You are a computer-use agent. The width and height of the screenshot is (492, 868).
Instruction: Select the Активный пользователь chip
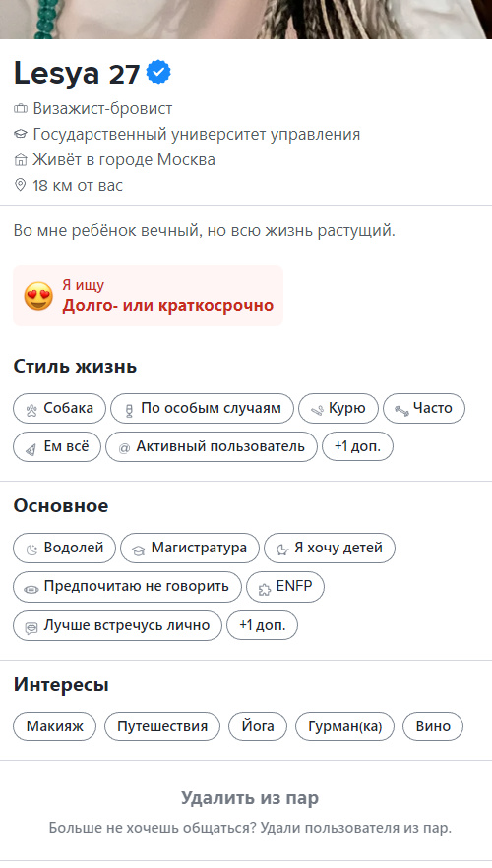click(x=212, y=446)
